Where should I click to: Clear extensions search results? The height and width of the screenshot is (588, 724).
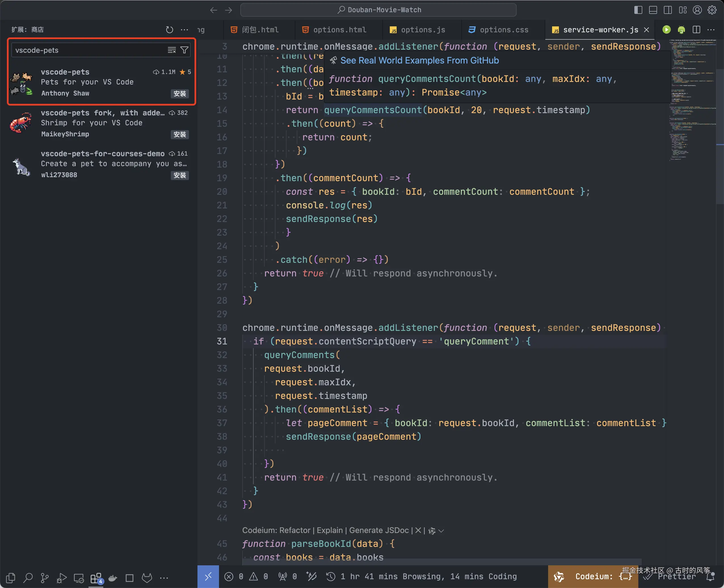click(172, 50)
